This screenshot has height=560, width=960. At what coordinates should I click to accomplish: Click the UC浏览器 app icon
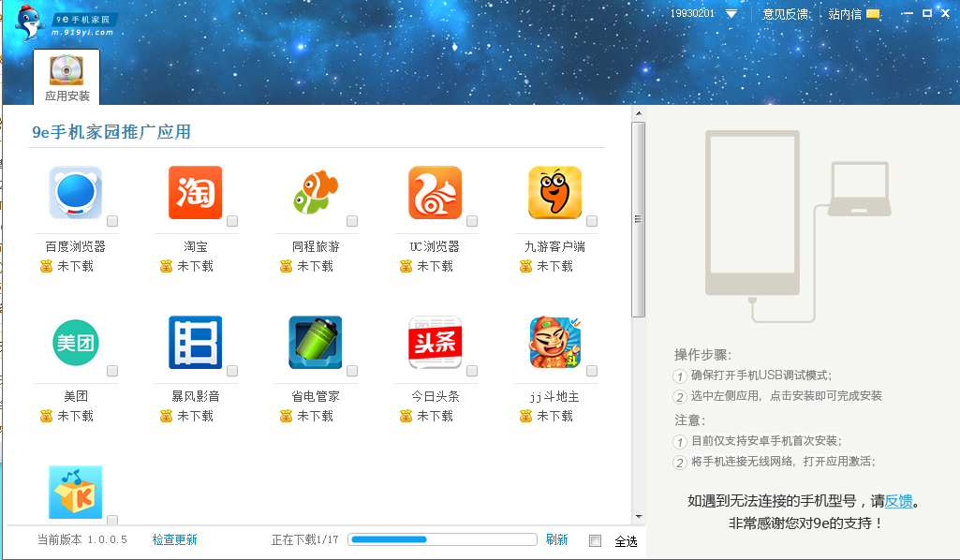[436, 193]
